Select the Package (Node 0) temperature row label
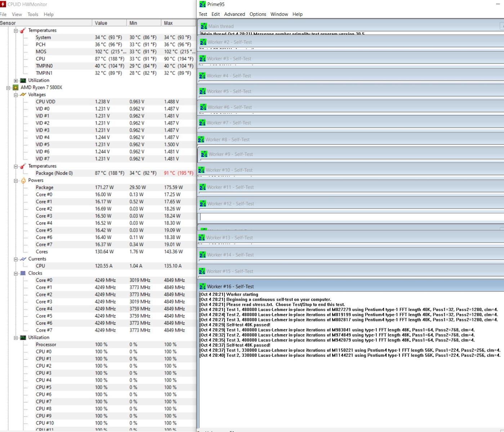 point(54,173)
